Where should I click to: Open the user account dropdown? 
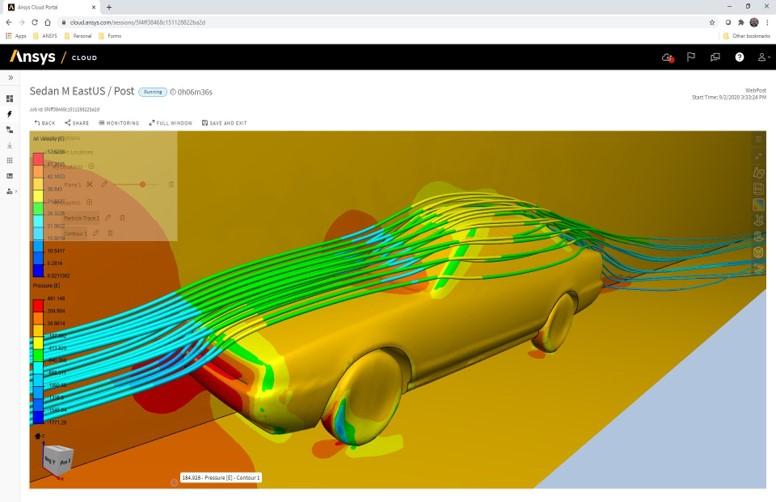[763, 57]
